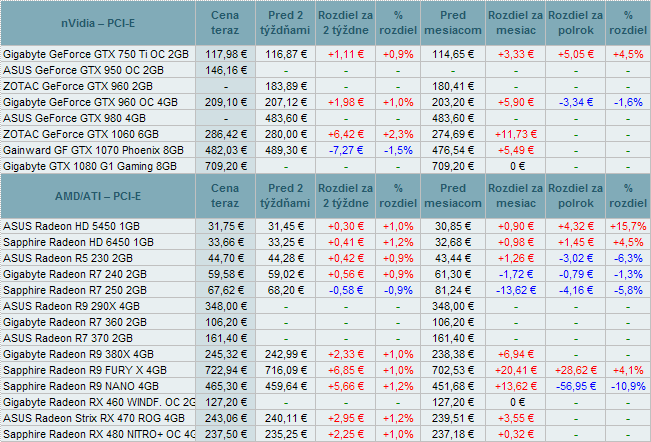Click the 44,28 € two-weeks-ago price
Viewport: 651px width, 442px height.
pyautogui.click(x=286, y=258)
